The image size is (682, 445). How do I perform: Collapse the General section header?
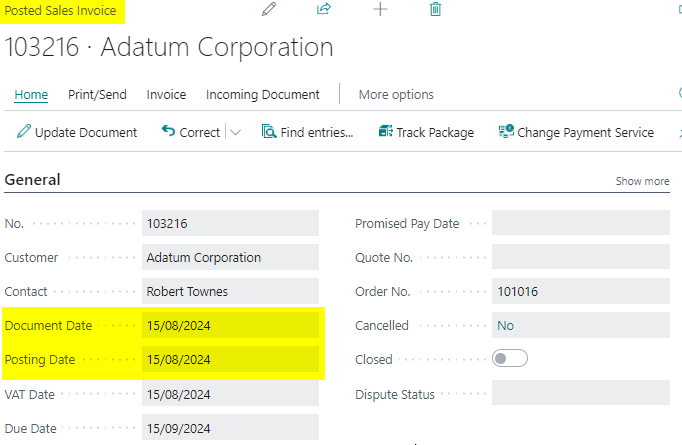33,180
